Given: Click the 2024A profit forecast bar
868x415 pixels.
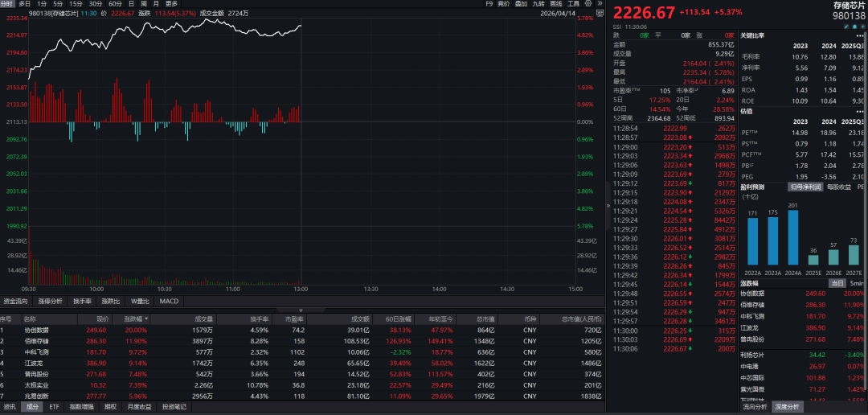Looking at the screenshot, I should pos(792,237).
